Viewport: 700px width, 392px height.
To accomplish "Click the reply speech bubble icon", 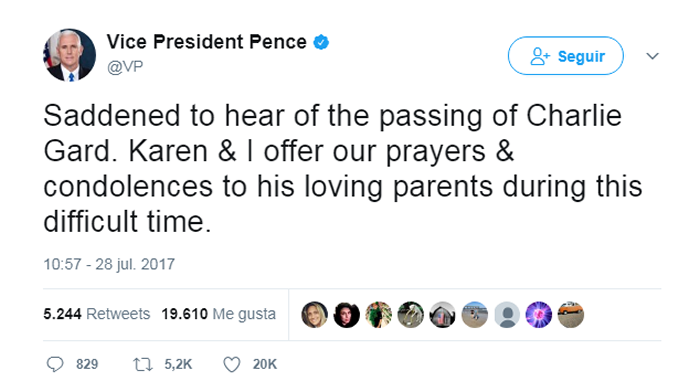I will point(55,364).
